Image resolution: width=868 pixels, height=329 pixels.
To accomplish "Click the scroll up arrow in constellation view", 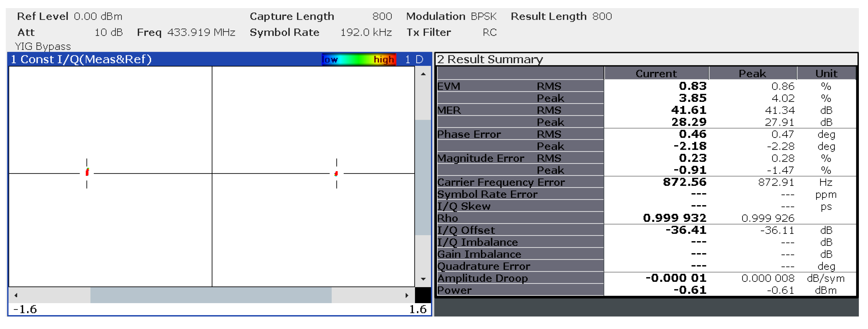I will pyautogui.click(x=423, y=74).
